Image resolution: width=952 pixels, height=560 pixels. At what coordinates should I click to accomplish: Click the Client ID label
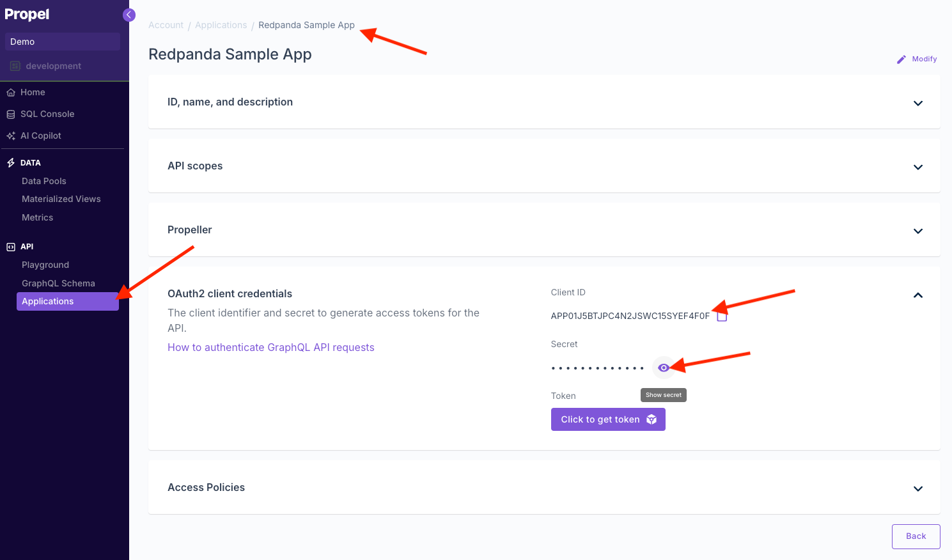coord(568,292)
